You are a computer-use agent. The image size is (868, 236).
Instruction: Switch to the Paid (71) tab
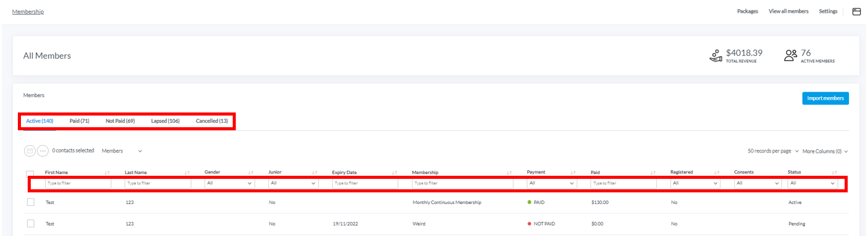[79, 121]
